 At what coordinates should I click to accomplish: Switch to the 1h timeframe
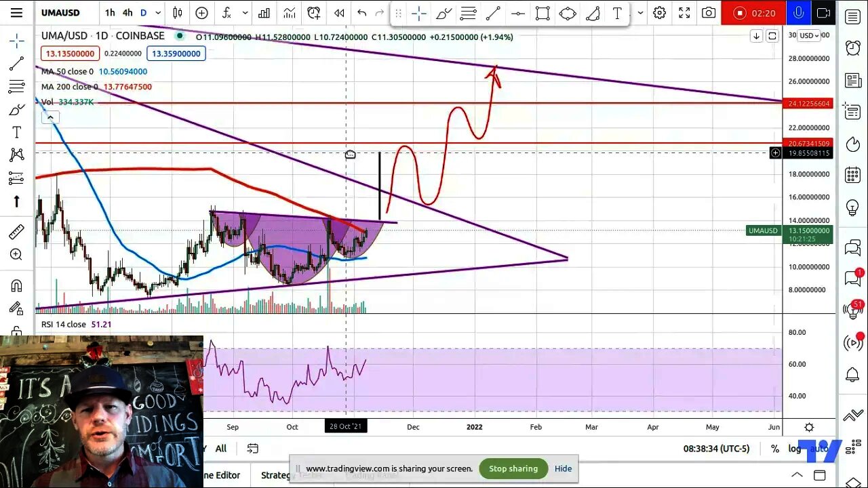[x=110, y=12]
